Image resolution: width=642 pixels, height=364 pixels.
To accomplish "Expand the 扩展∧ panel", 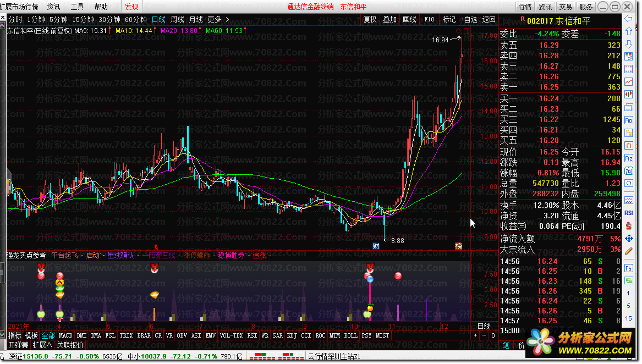I will [42, 345].
